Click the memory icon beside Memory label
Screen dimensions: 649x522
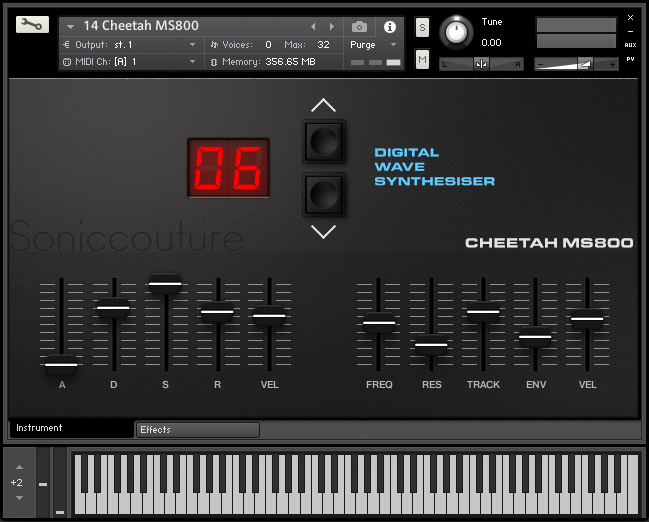pyautogui.click(x=214, y=62)
